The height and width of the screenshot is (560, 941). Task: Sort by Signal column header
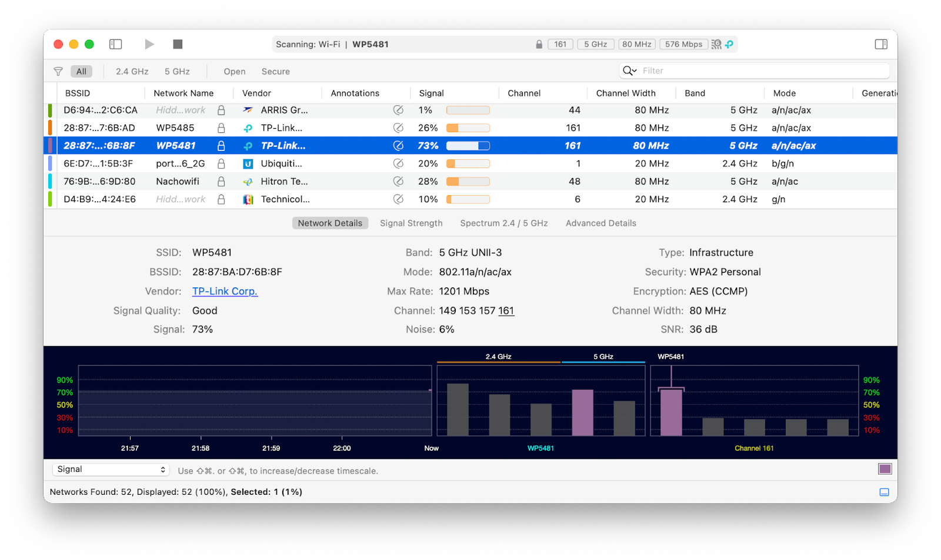pyautogui.click(x=431, y=93)
